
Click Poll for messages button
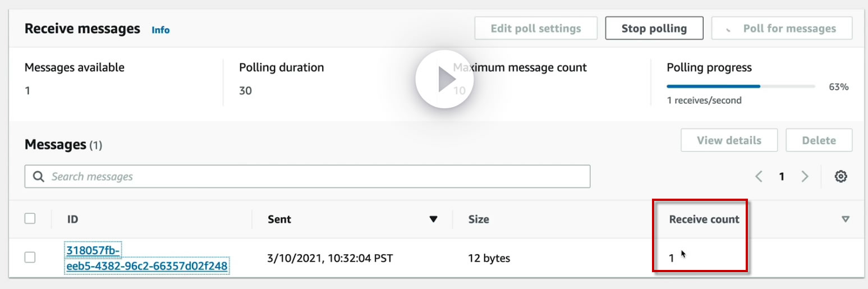coord(782,29)
